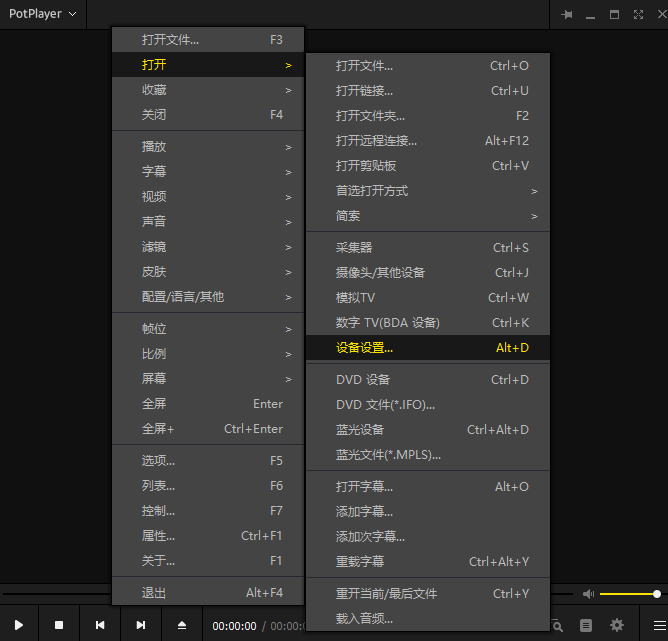Expand the 字幕 submenu
This screenshot has height=641, width=668.
(x=208, y=172)
